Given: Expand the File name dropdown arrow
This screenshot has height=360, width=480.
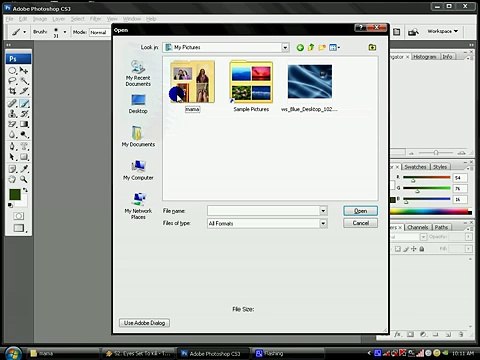Looking at the screenshot, I should (x=323, y=211).
